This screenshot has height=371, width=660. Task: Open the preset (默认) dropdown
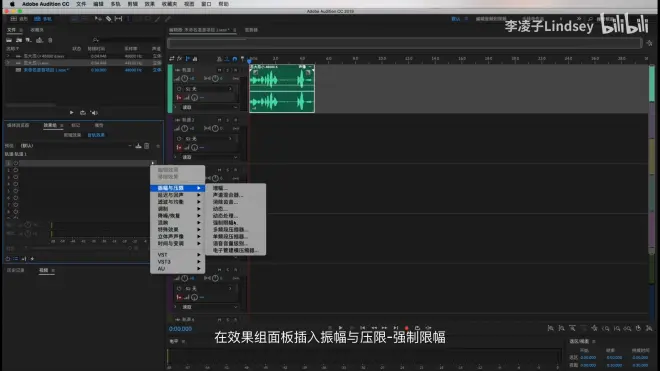76,146
